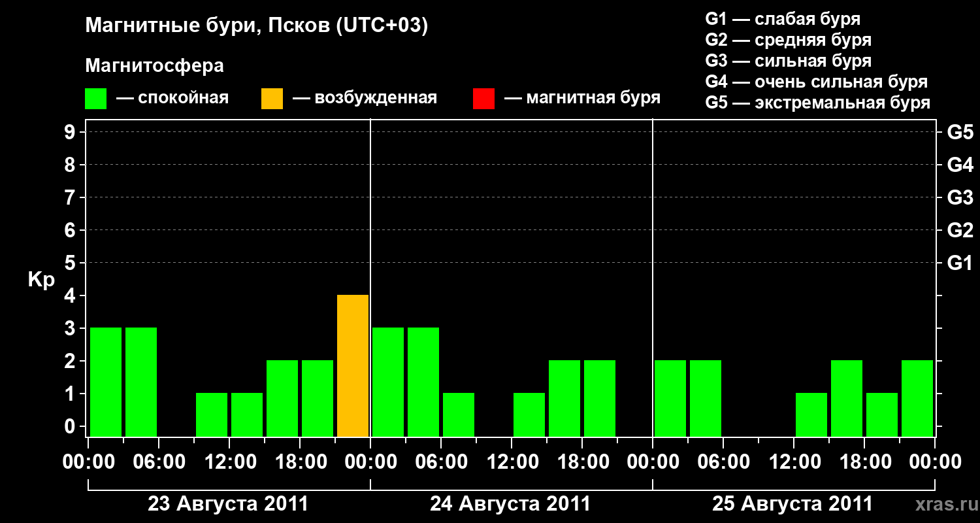980x523 pixels.
Task: Click legend label '— возбужденная'
Action: coord(365,98)
